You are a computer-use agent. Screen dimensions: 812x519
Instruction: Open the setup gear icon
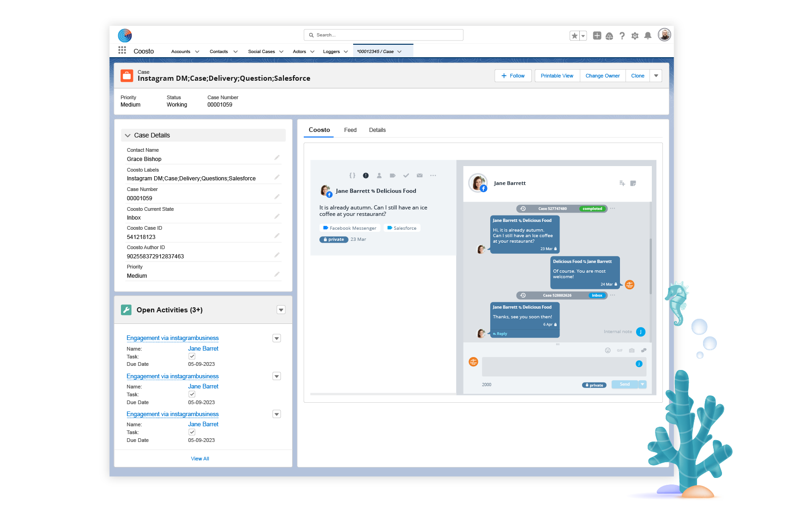pos(635,36)
